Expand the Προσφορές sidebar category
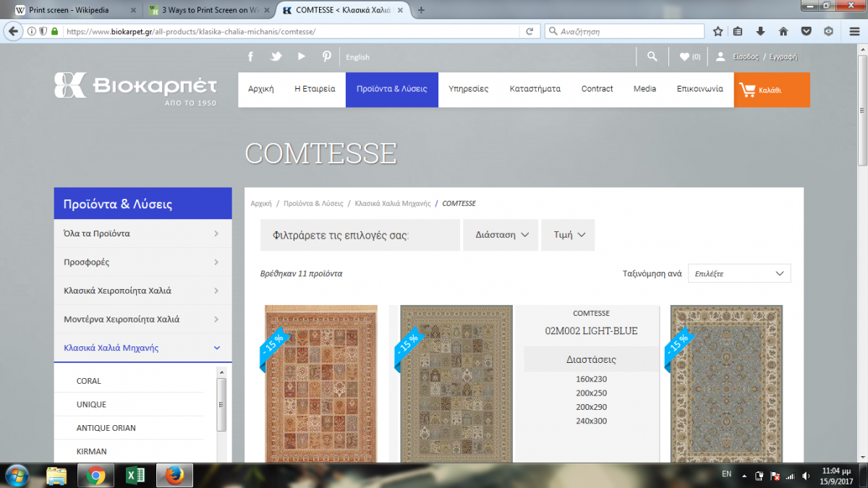Viewport: 868px width, 488px height. tap(142, 262)
